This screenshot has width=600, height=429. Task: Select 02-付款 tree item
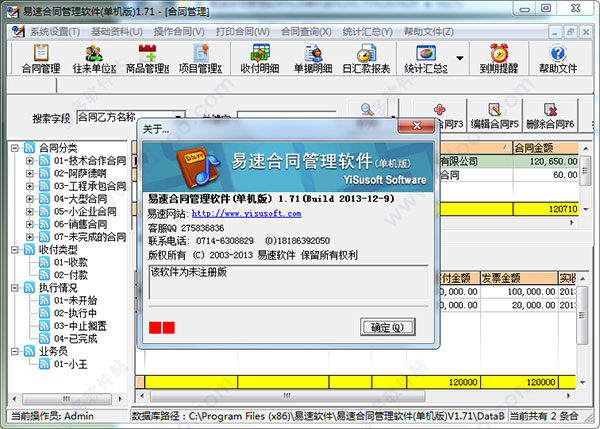click(x=71, y=275)
